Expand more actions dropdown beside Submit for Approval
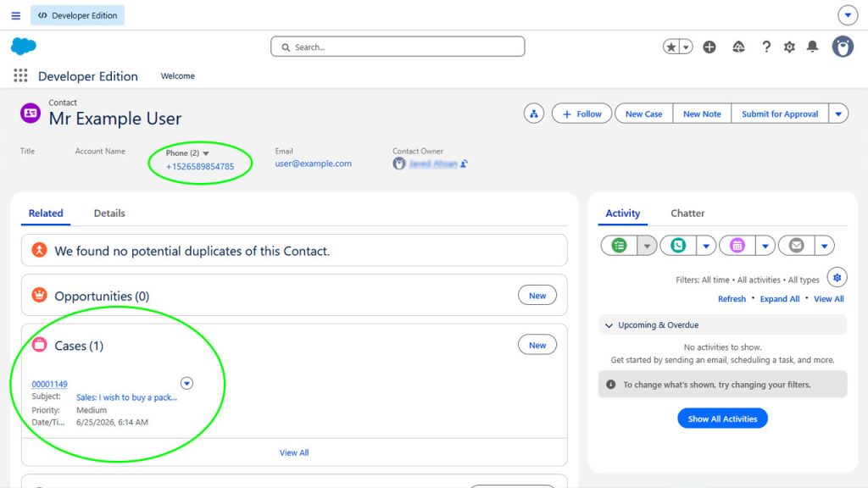Viewport: 868px width, 488px height. 838,114
